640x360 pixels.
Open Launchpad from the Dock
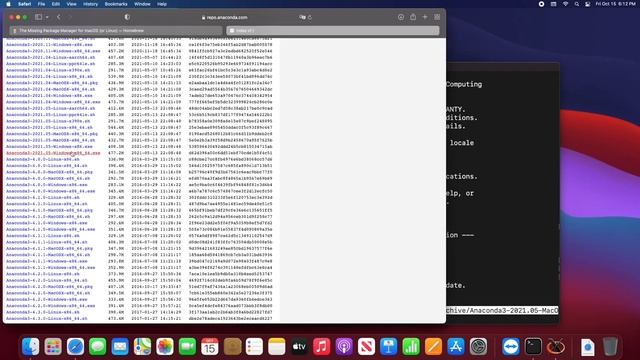(53, 347)
